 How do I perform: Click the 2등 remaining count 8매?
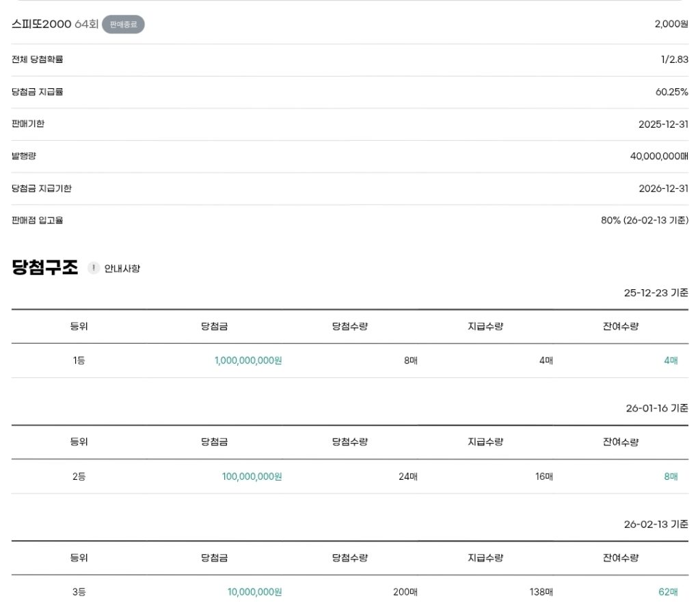coord(671,476)
